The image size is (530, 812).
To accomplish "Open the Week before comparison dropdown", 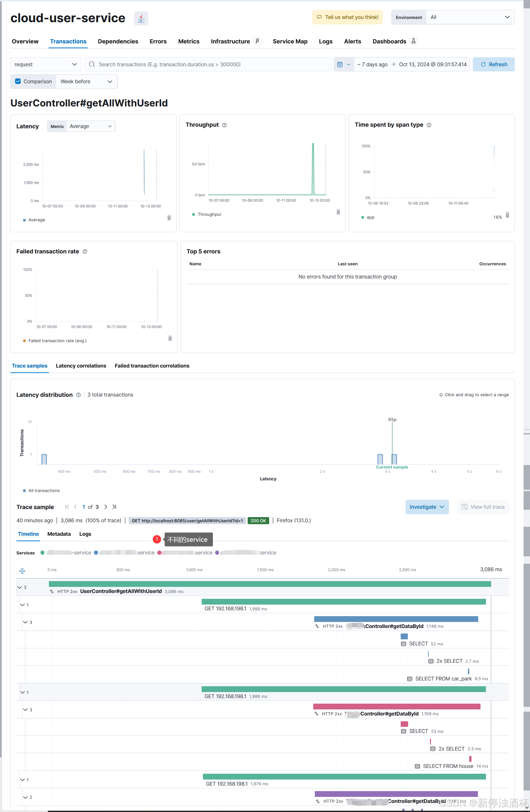I will click(86, 81).
